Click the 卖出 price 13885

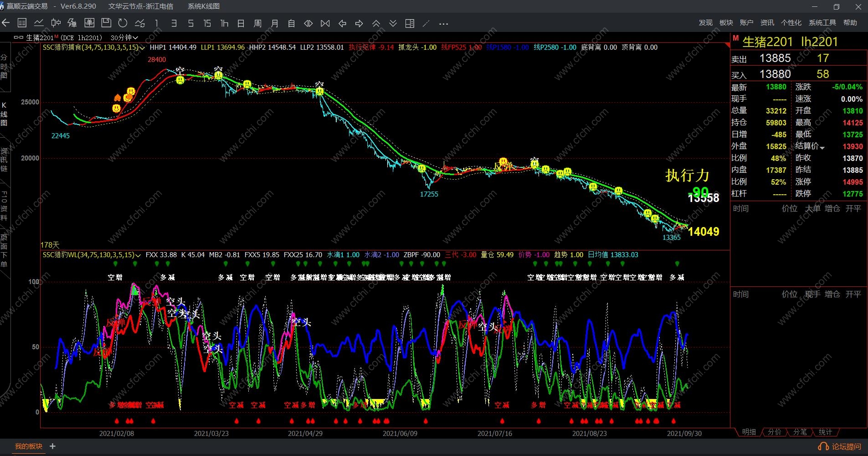[775, 58]
